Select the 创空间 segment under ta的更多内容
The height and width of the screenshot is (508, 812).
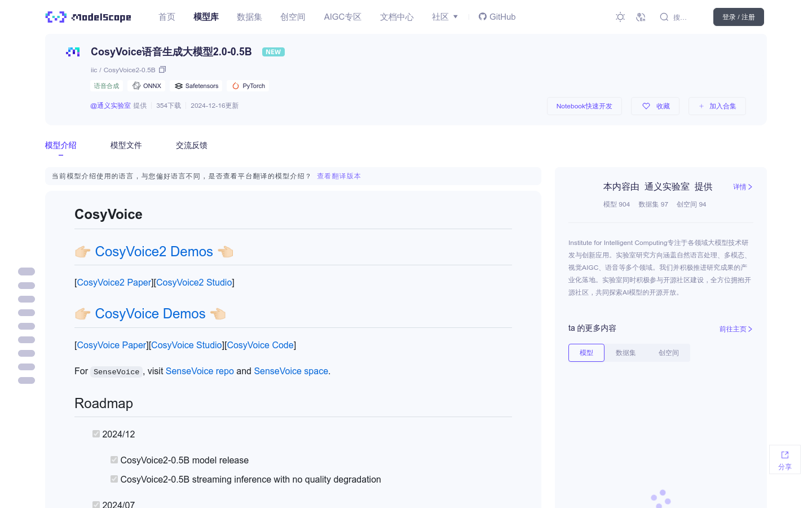pyautogui.click(x=669, y=353)
